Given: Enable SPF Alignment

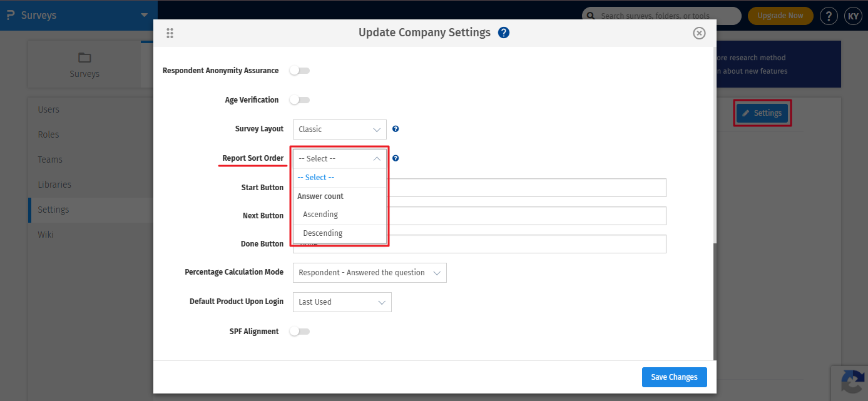Looking at the screenshot, I should (299, 331).
